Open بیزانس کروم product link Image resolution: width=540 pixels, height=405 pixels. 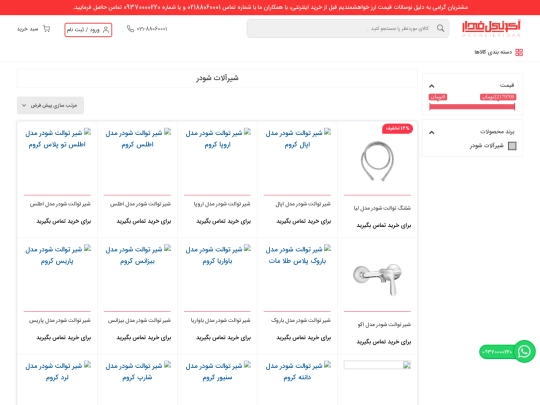137,255
